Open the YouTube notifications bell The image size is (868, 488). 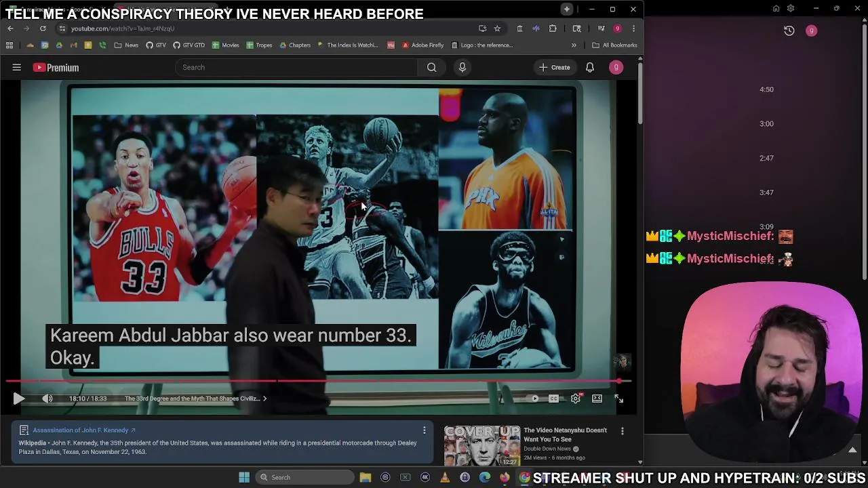(590, 67)
